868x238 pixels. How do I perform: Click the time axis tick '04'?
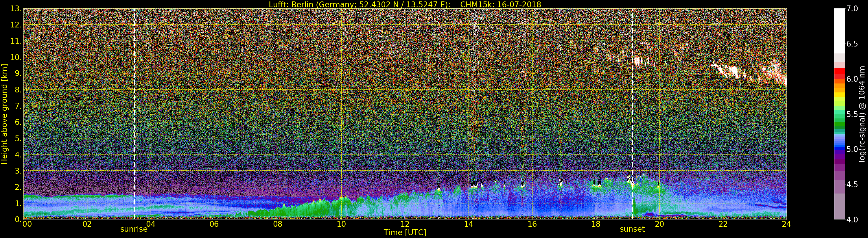click(x=151, y=224)
